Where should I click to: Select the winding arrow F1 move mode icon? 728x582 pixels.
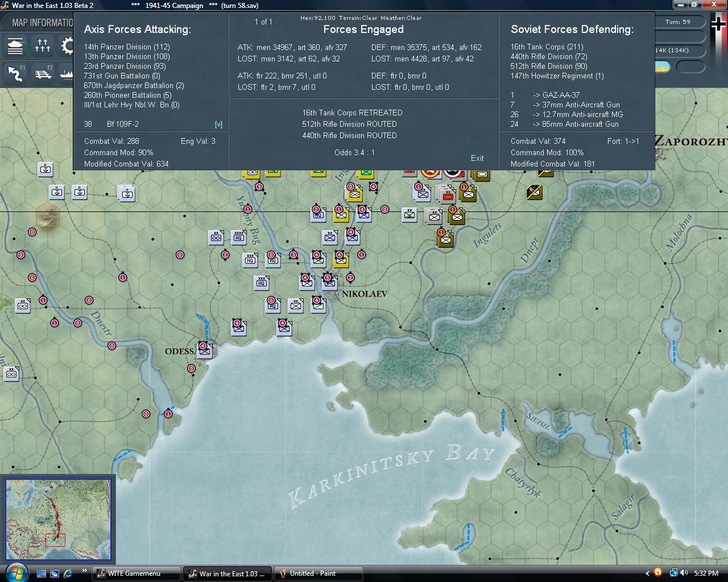pyautogui.click(x=15, y=73)
